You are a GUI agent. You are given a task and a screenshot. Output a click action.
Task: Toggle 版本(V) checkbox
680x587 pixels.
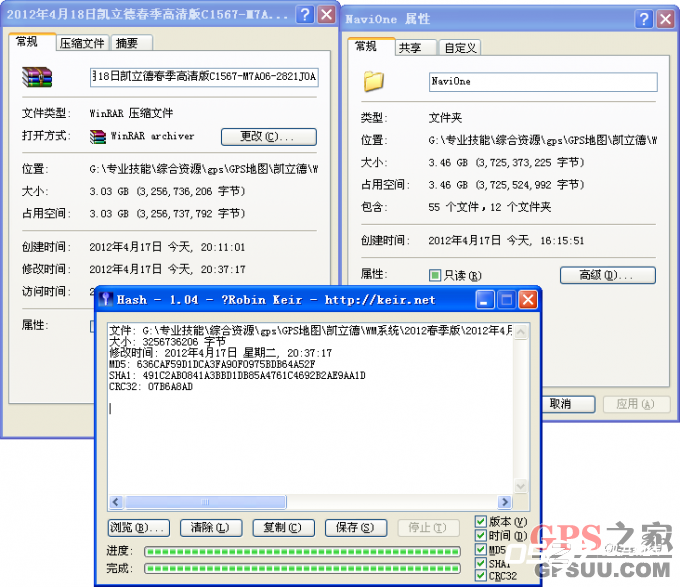pyautogui.click(x=481, y=522)
